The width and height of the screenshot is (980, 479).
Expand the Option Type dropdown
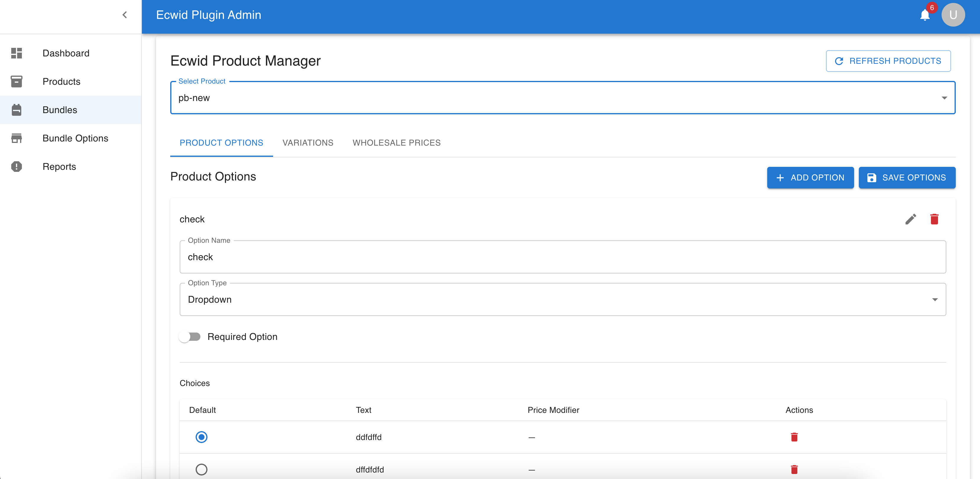(x=562, y=299)
